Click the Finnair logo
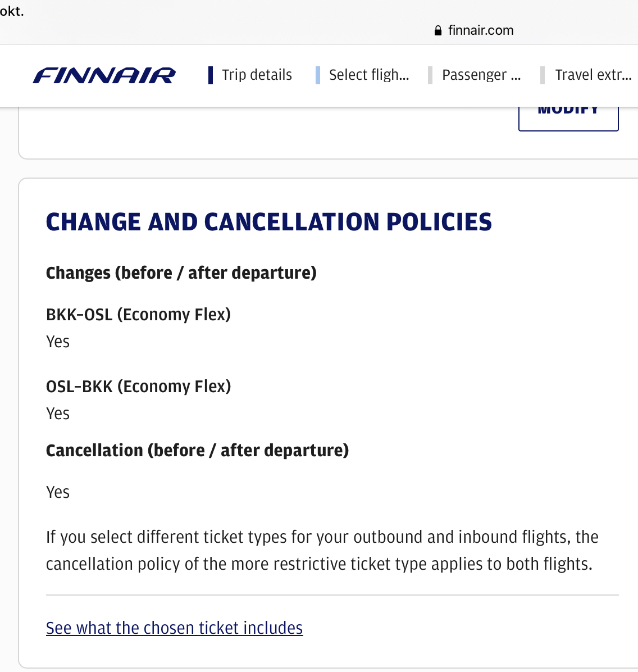Image resolution: width=638 pixels, height=672 pixels. [104, 75]
